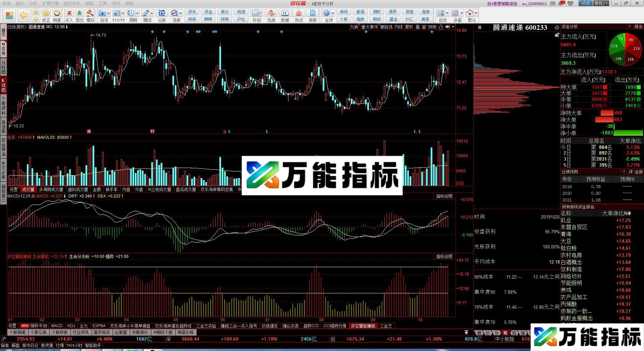This screenshot has width=644, height=351.
Task: Click the 指标说明 button in MACD panel
Action: [444, 196]
